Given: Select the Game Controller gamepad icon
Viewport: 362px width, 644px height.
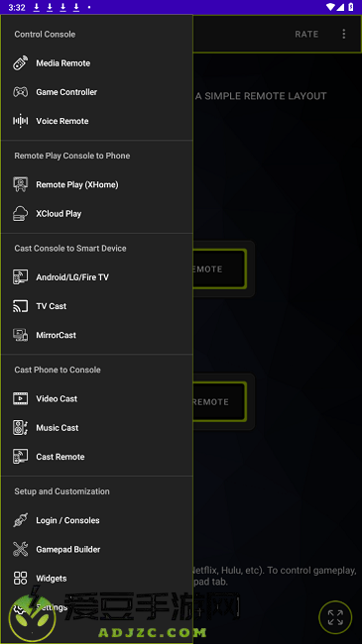Looking at the screenshot, I should click(x=20, y=92).
